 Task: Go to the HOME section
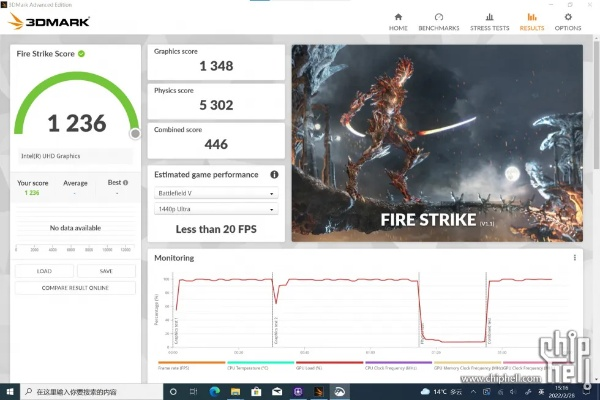(398, 21)
